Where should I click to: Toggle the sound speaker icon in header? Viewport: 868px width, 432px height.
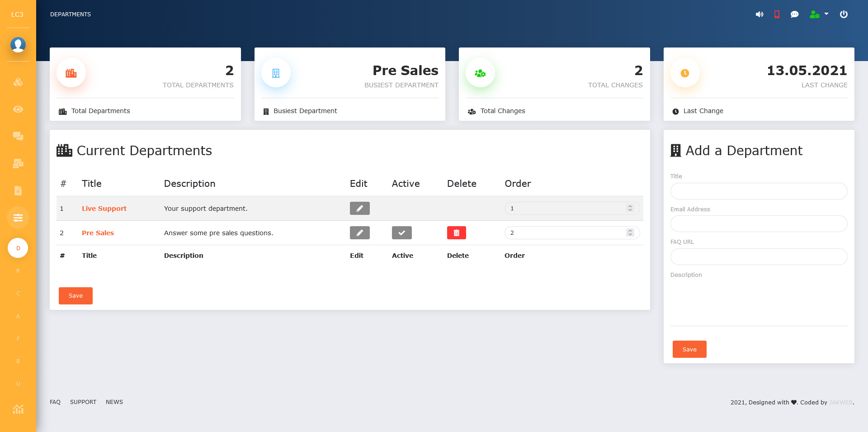(x=759, y=14)
